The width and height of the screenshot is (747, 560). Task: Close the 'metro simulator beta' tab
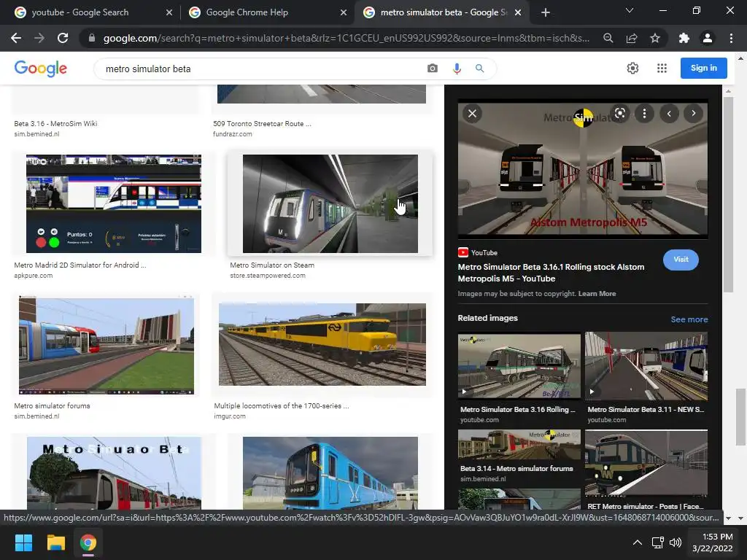(x=518, y=12)
